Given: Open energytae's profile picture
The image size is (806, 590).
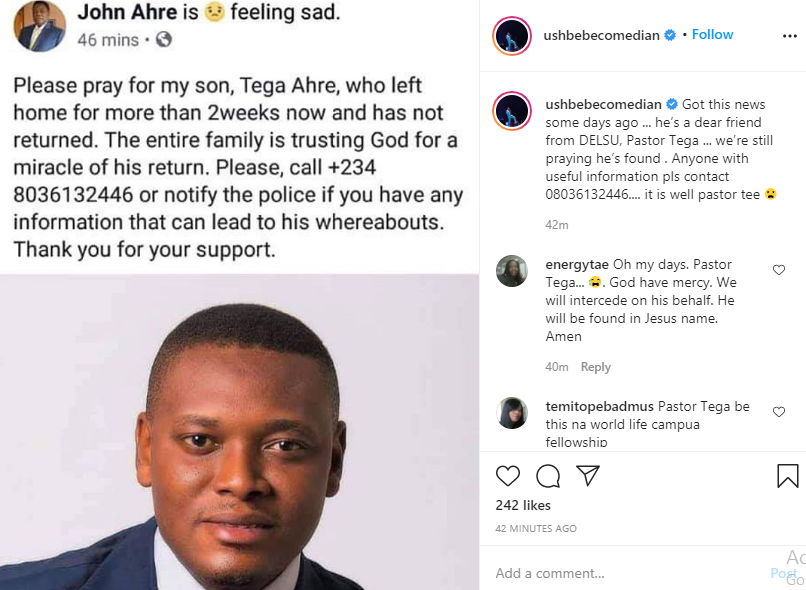Looking at the screenshot, I should coord(512,271).
